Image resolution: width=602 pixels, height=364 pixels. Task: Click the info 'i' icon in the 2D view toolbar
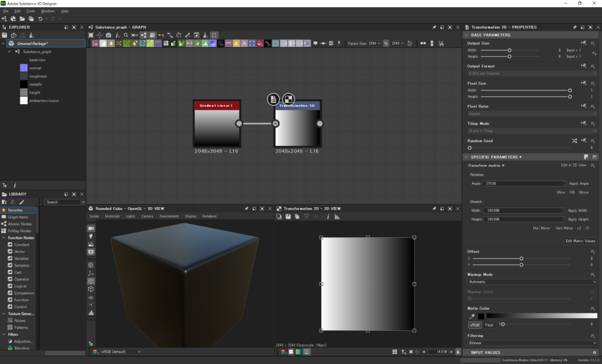click(328, 217)
